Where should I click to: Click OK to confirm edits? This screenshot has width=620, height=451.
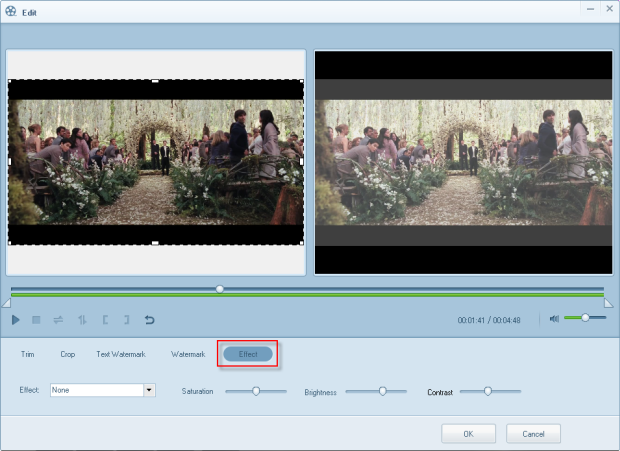(x=468, y=434)
